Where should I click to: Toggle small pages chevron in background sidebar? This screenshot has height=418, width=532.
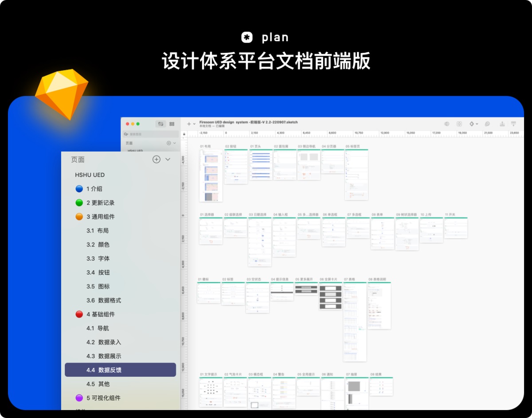pyautogui.click(x=174, y=143)
